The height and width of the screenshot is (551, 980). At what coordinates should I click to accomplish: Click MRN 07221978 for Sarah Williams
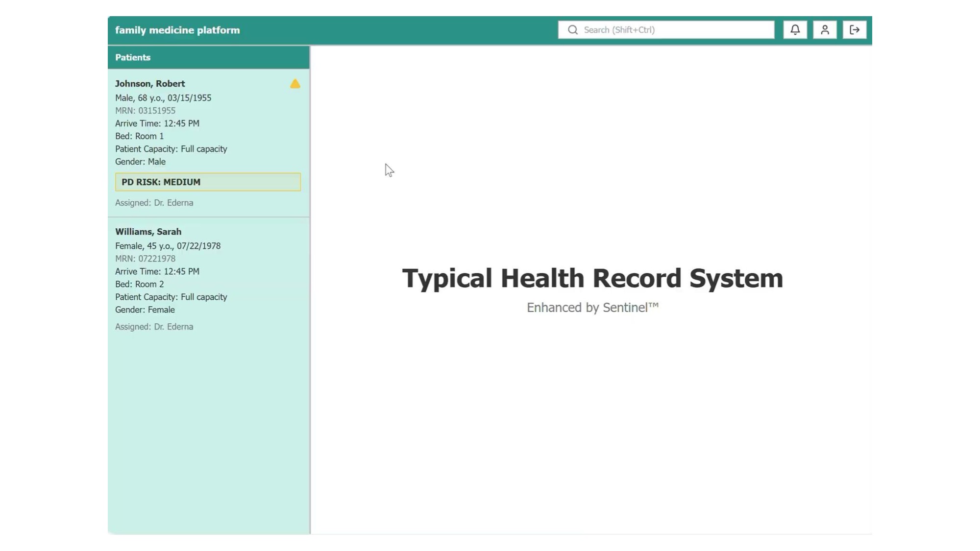(145, 259)
